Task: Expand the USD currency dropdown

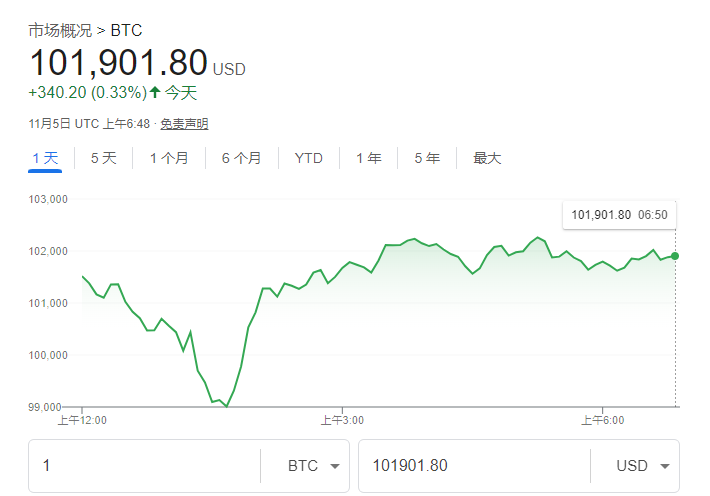Action: pyautogui.click(x=632, y=466)
